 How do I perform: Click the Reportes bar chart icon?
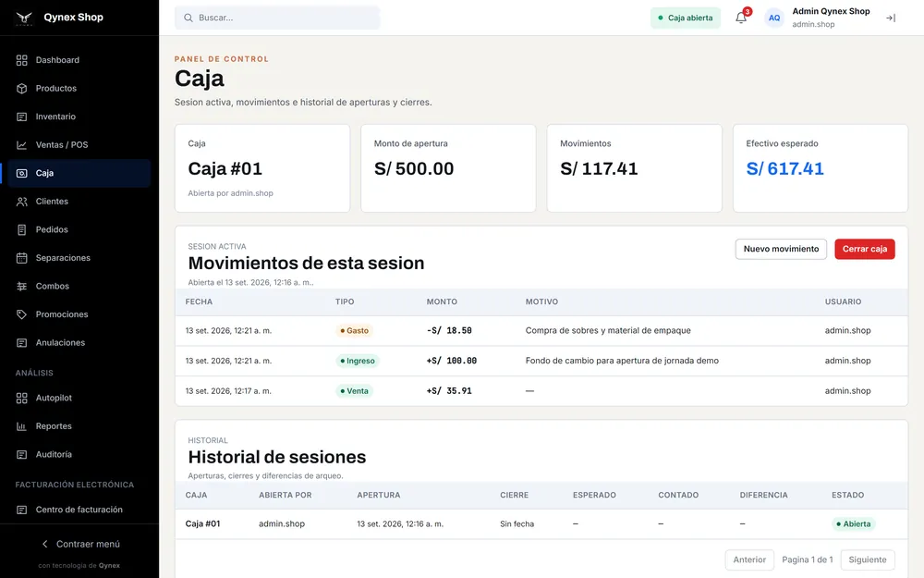[22, 426]
